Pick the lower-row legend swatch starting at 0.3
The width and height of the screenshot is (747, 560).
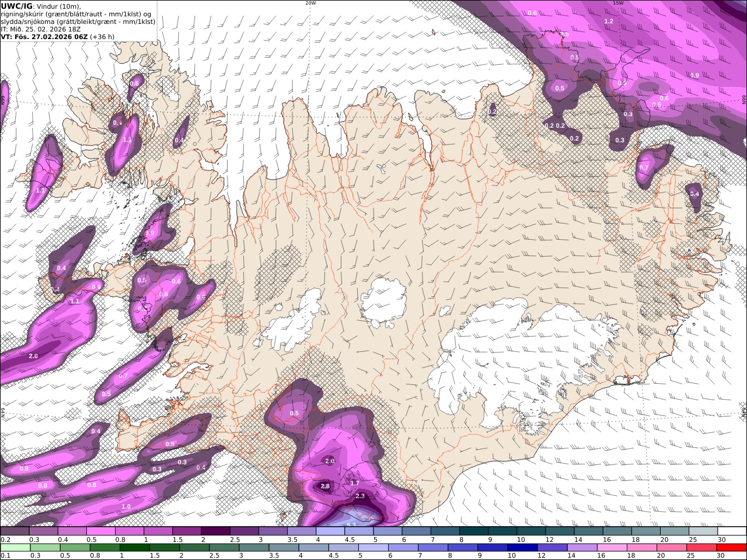44,548
